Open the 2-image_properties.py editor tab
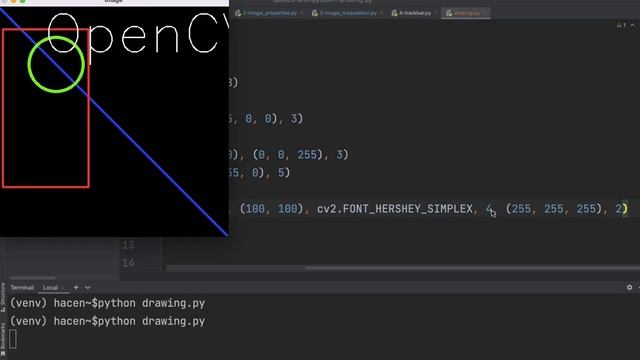 pos(270,13)
